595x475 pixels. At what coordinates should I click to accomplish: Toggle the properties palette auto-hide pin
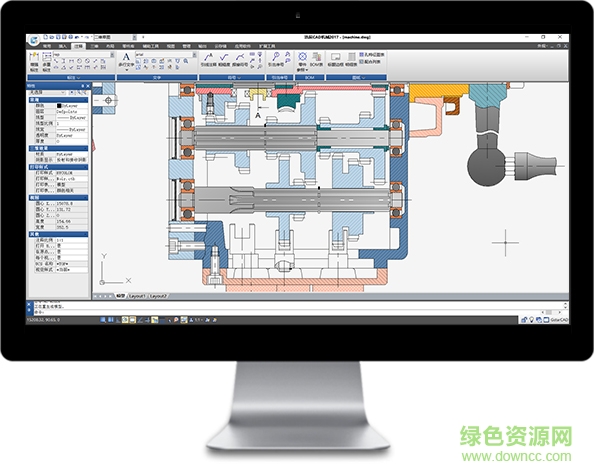[83, 86]
